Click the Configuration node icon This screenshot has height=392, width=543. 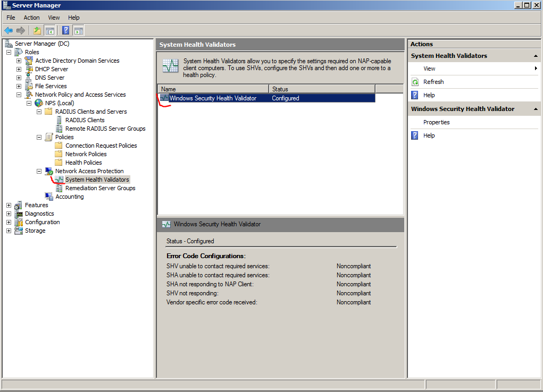tap(19, 222)
